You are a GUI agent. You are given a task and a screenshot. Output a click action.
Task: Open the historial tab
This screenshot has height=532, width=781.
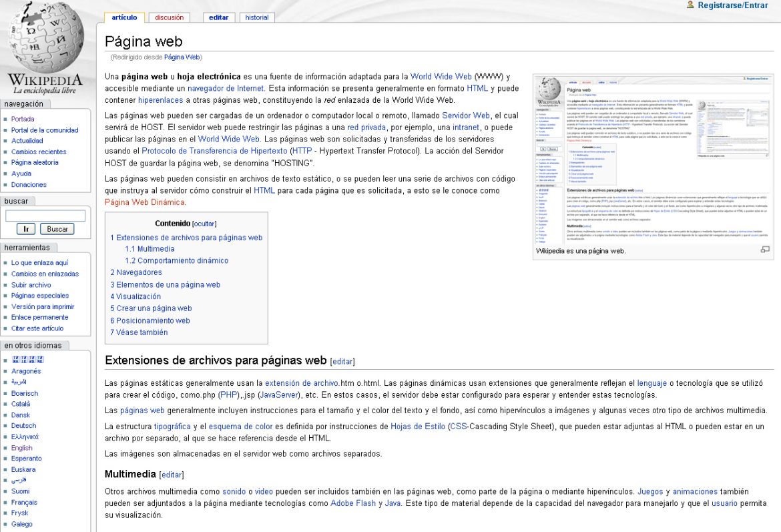[256, 17]
